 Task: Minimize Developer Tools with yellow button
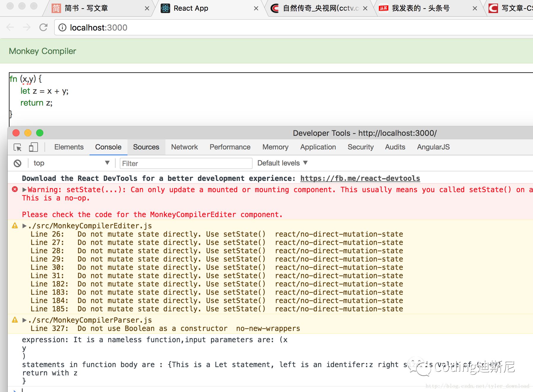28,133
